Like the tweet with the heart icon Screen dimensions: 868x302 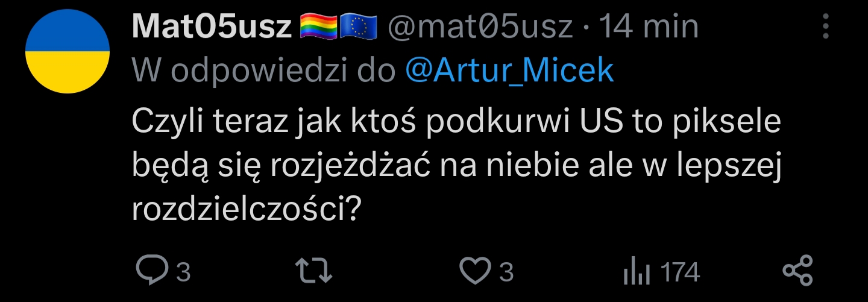pos(475,271)
